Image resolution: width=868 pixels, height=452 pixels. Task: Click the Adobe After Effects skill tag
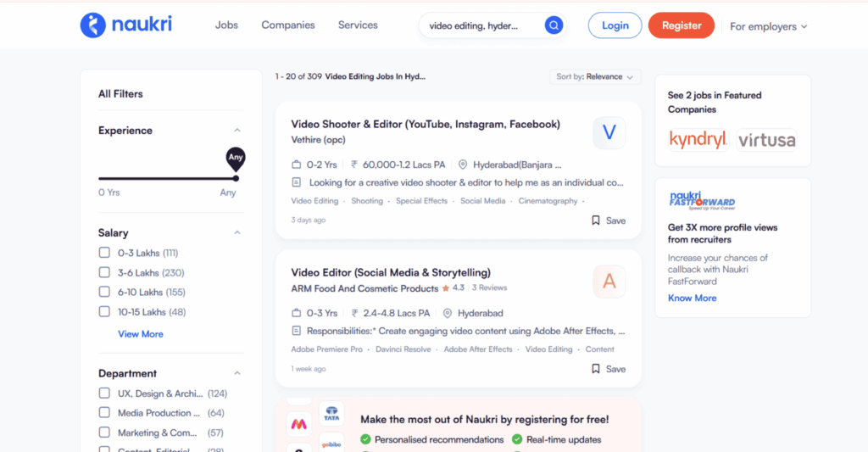[x=478, y=349]
